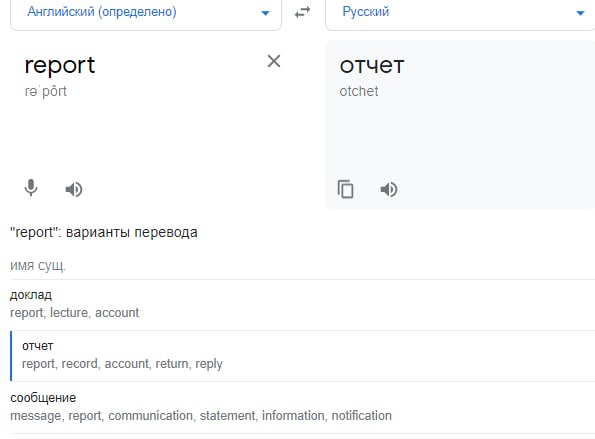Copy the translation 'отчет'
Screen dimensions: 595x439
coord(345,189)
